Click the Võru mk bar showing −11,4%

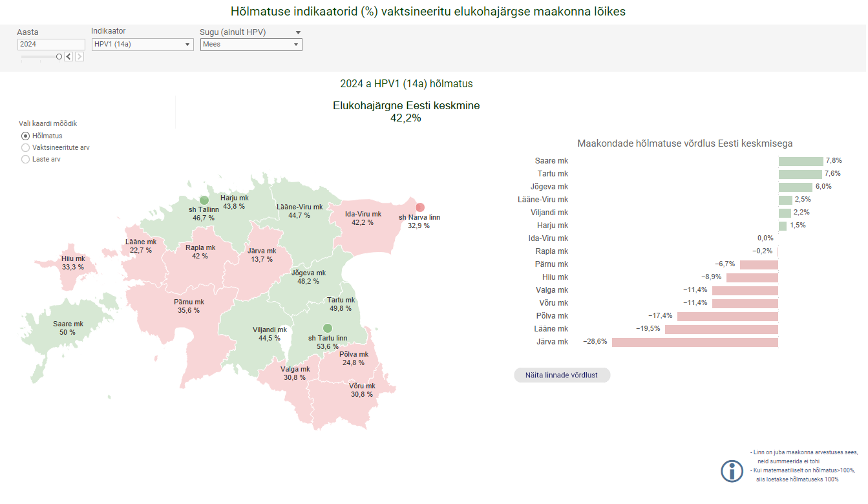coord(745,303)
